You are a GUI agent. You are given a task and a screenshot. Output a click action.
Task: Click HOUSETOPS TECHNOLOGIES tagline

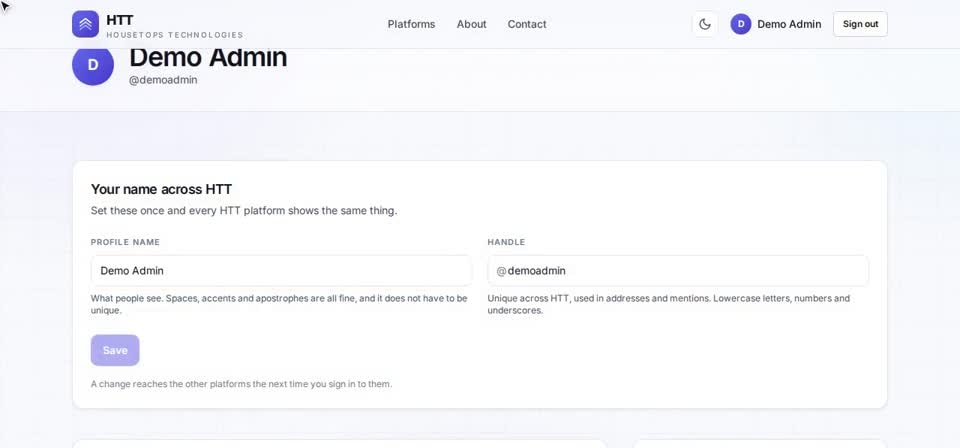[174, 35]
